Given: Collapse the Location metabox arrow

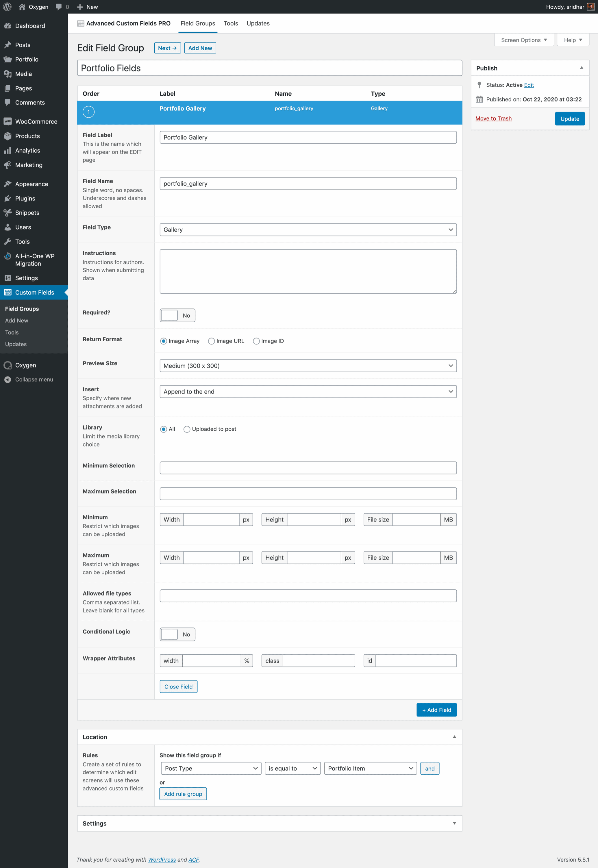Looking at the screenshot, I should [x=454, y=737].
